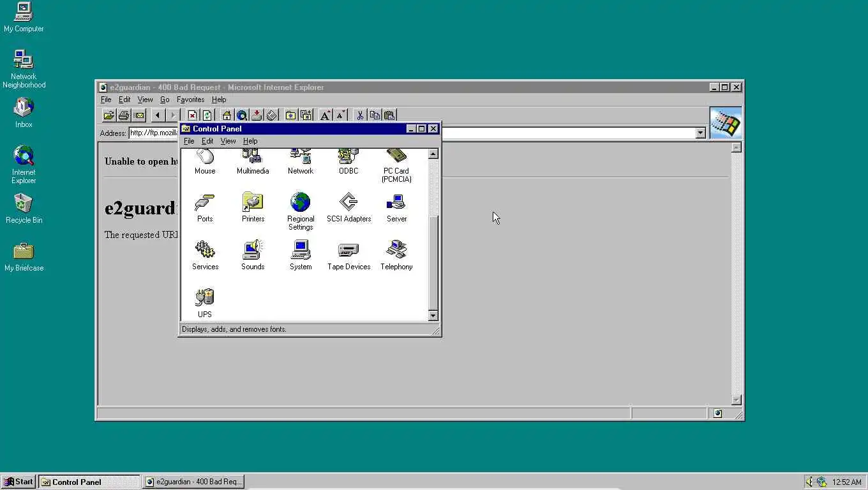Click the volume speaker tray icon
This screenshot has height=490, width=868.
[x=809, y=482]
